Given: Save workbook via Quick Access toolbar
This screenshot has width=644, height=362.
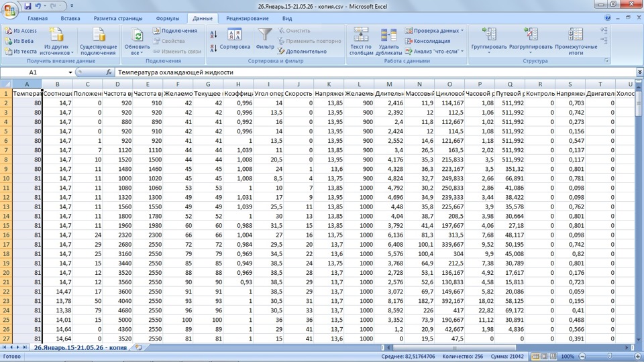Looking at the screenshot, I should coord(28,6).
